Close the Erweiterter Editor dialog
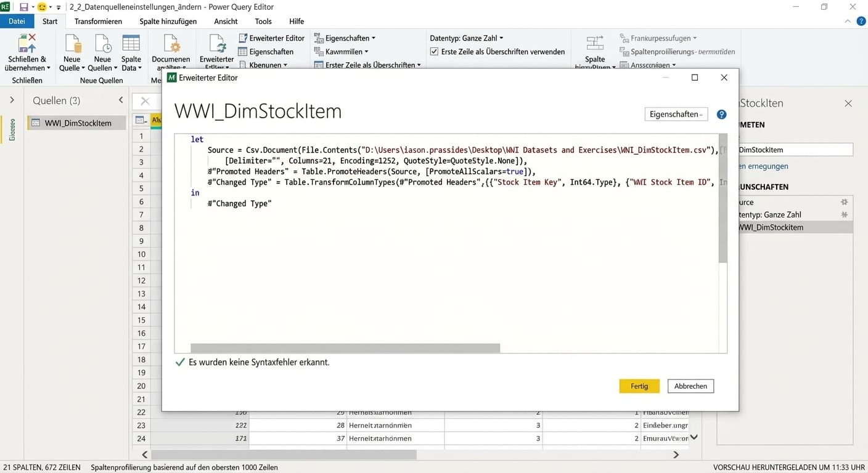This screenshot has height=473, width=868. click(x=724, y=78)
